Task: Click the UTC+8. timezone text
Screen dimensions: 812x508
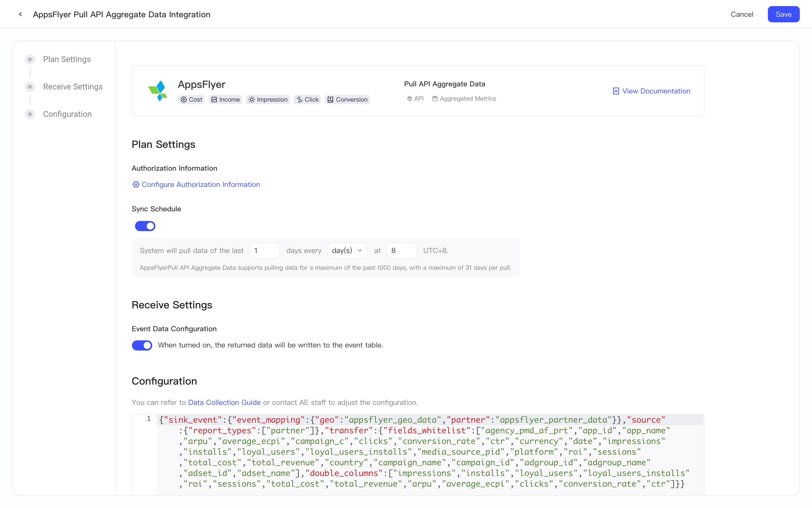Action: 435,251
